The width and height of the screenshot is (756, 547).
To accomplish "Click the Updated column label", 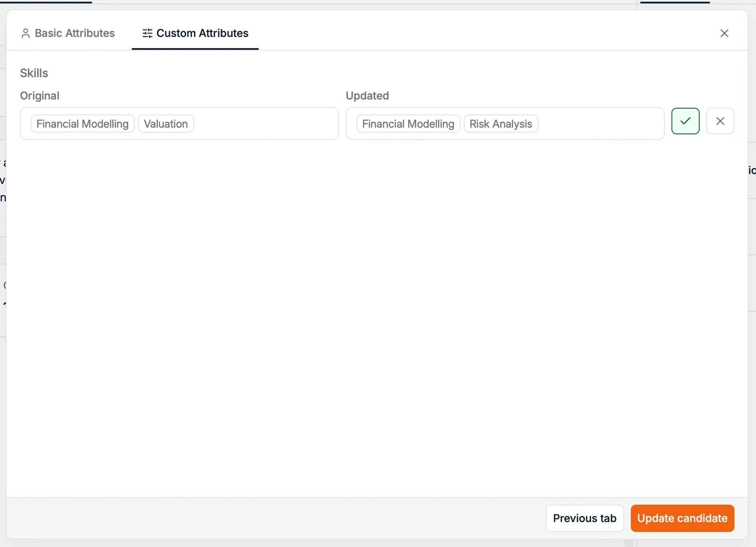I will (367, 96).
